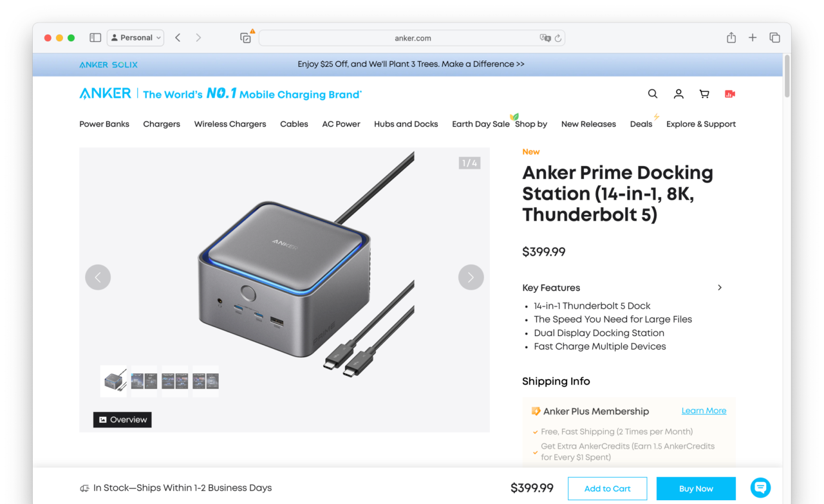
Task: Open the blue chat support bubble
Action: (x=760, y=487)
